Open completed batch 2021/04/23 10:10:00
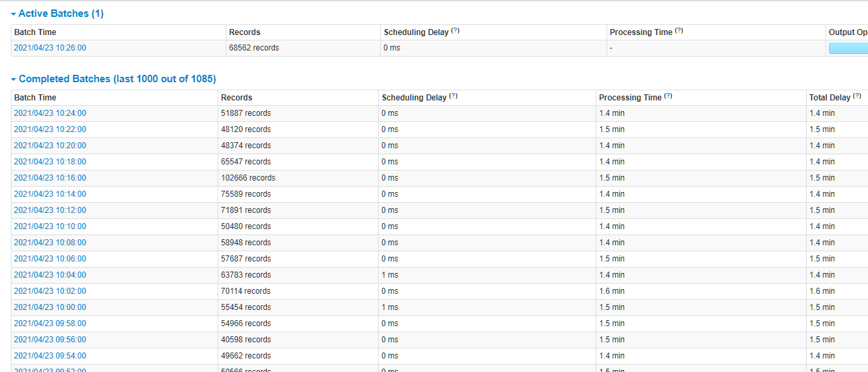Viewport: 868px width, 372px height. tap(50, 226)
